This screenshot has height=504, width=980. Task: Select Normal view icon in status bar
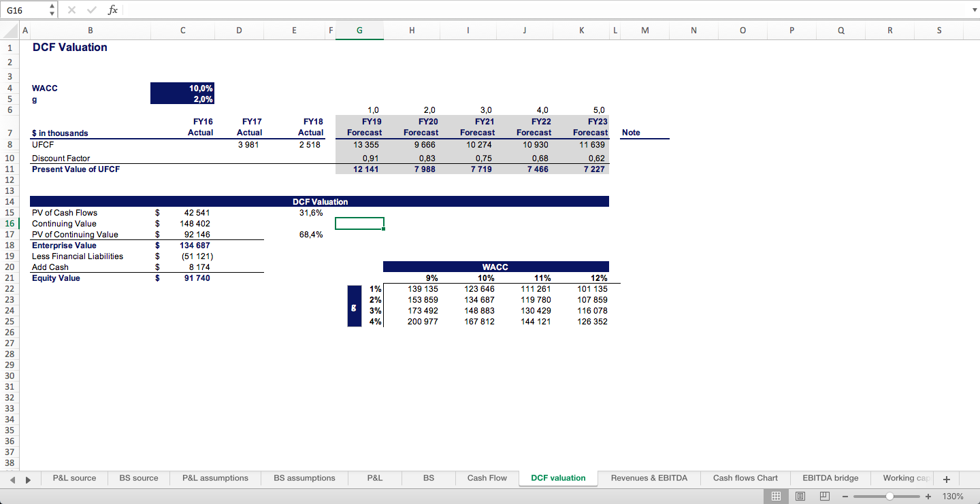pos(777,496)
